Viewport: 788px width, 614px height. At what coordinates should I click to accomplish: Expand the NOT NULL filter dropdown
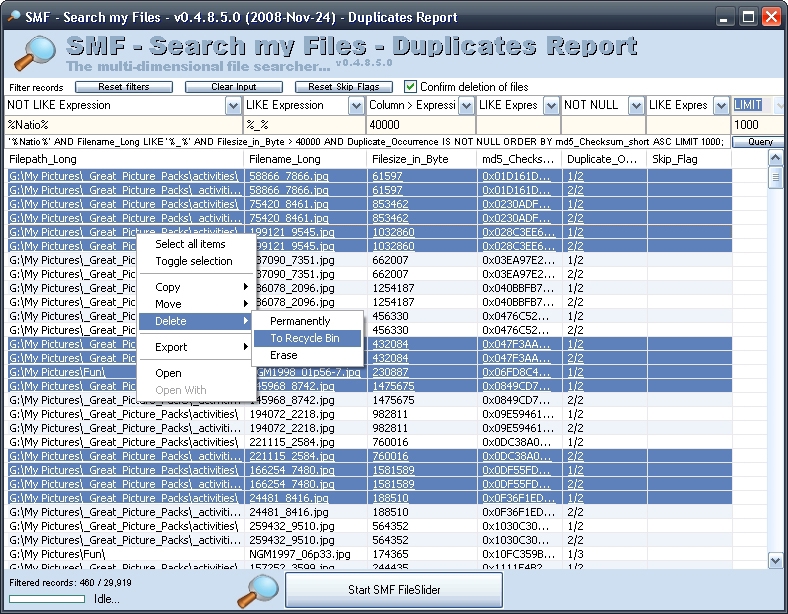[636, 105]
